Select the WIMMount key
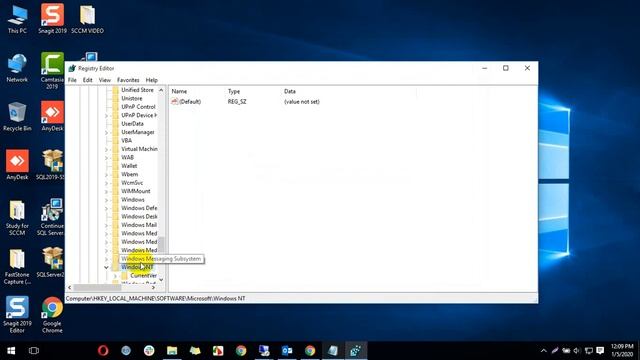Screen dimensions: 640x360 click(x=136, y=191)
